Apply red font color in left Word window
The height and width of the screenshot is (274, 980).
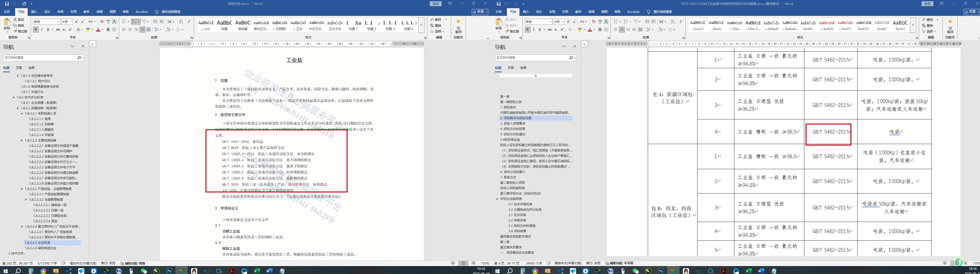98,29
